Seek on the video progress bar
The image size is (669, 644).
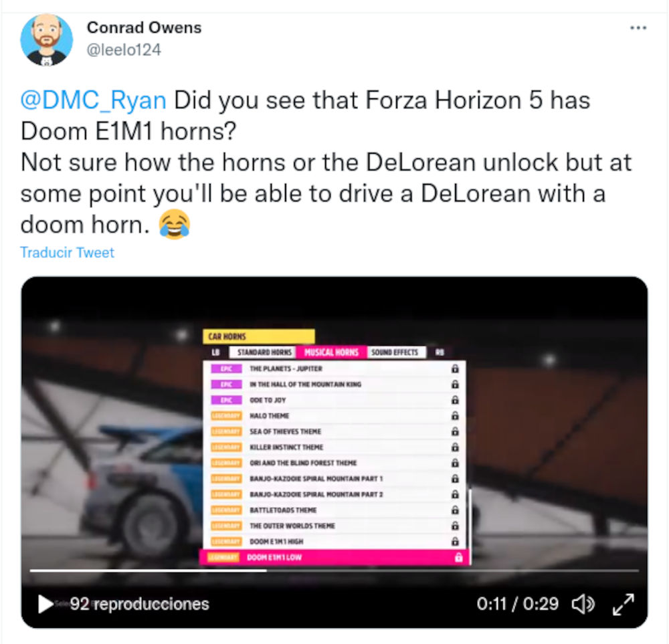334,570
